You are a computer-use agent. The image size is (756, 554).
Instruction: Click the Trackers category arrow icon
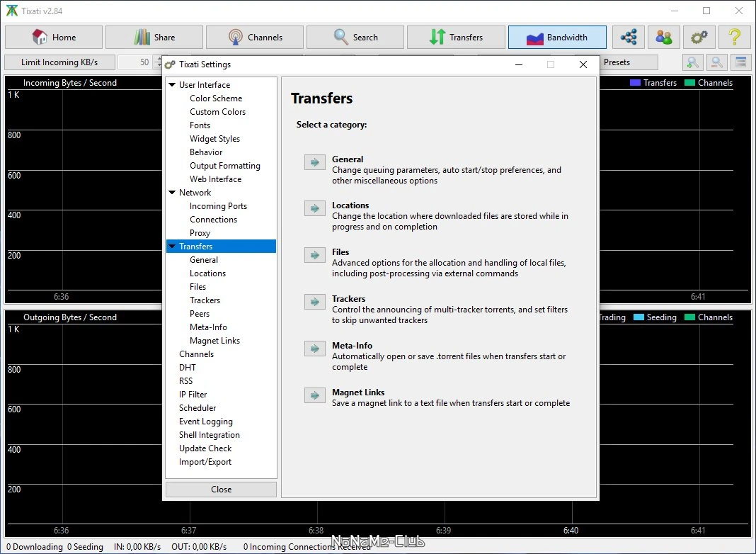click(315, 302)
